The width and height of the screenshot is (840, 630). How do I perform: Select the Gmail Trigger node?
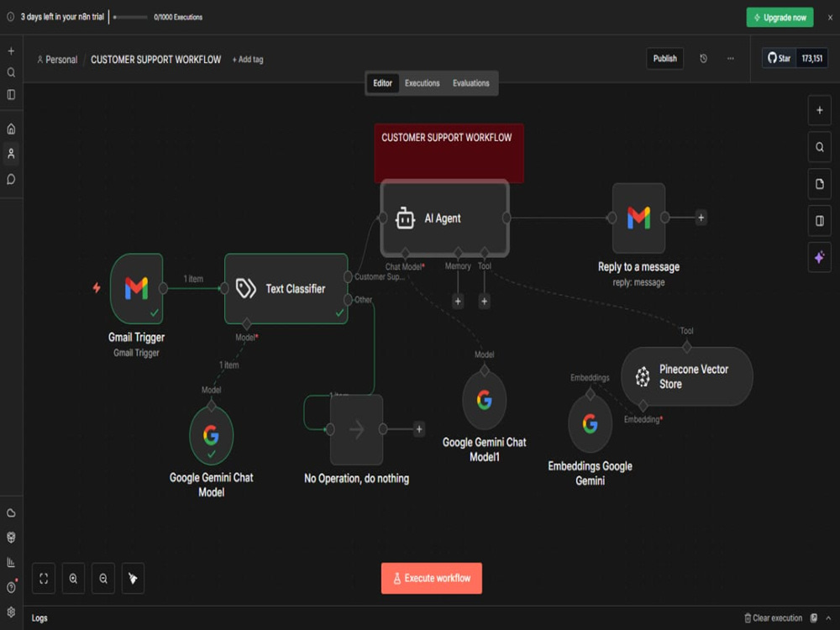137,288
